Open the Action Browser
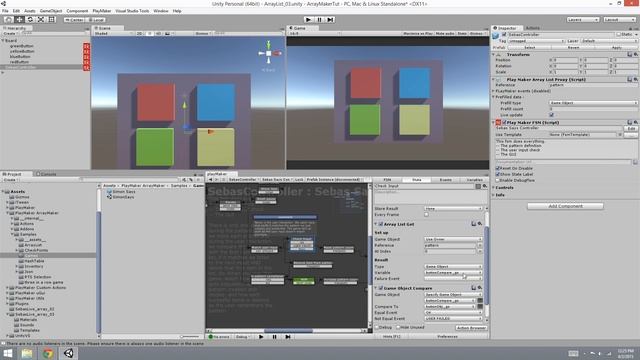 tap(471, 328)
